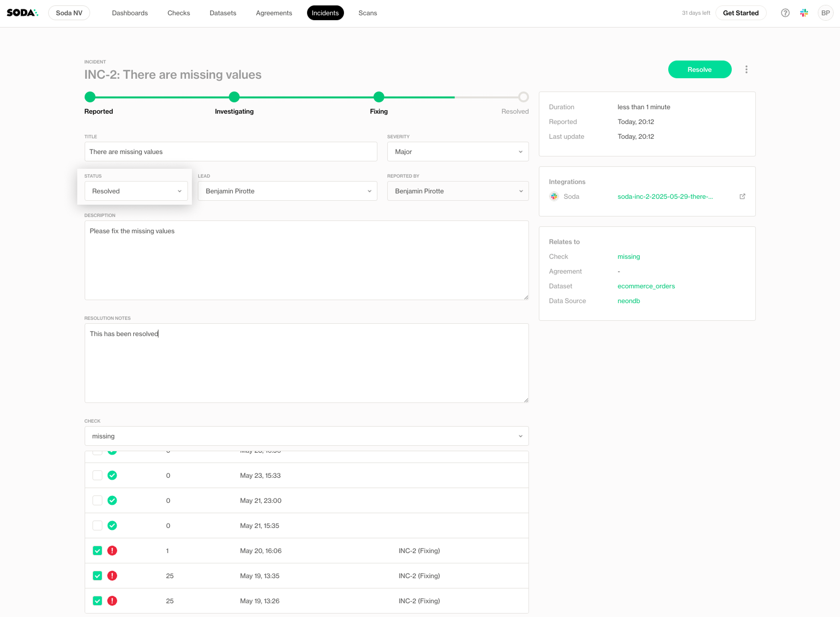Click the Investigating step on progress tracker
The image size is (840, 617).
[x=234, y=97]
